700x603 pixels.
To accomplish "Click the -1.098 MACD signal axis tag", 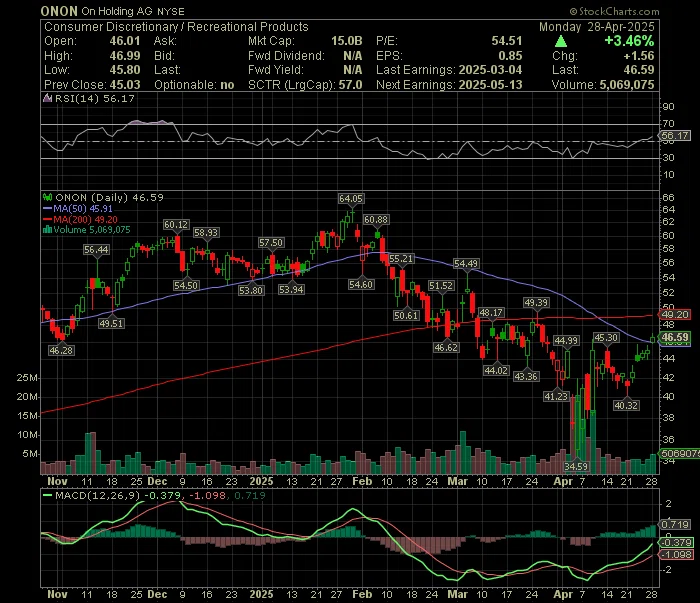I will tap(676, 554).
